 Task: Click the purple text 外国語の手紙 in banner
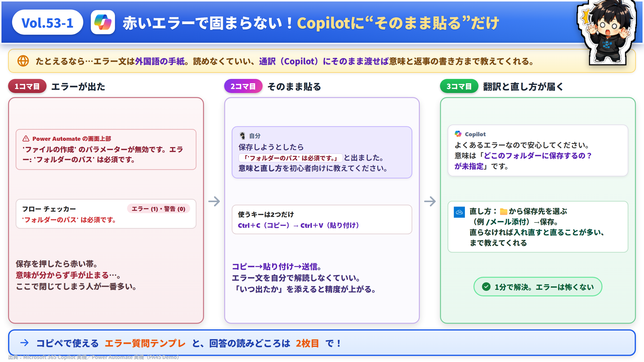160,61
